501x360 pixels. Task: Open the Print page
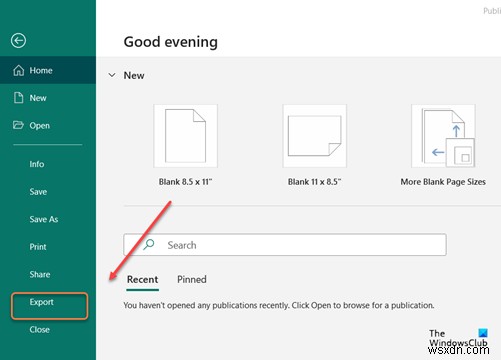(x=38, y=247)
